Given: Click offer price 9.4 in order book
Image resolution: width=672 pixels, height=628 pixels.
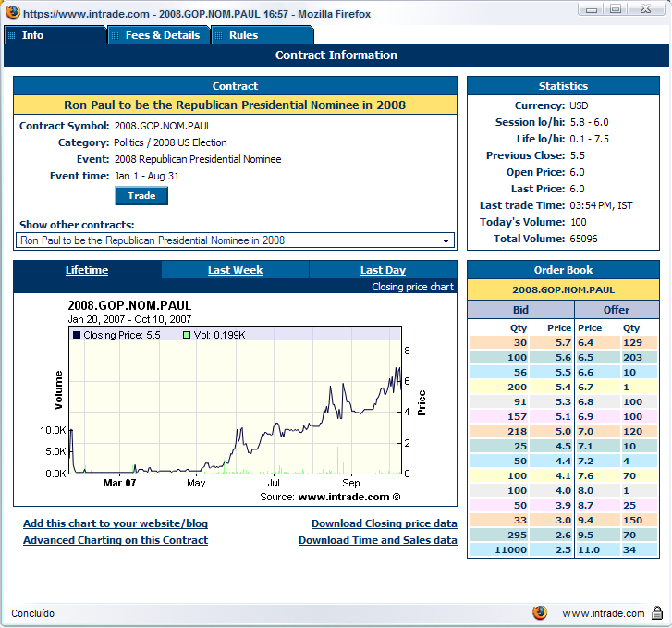Looking at the screenshot, I should (x=585, y=521).
